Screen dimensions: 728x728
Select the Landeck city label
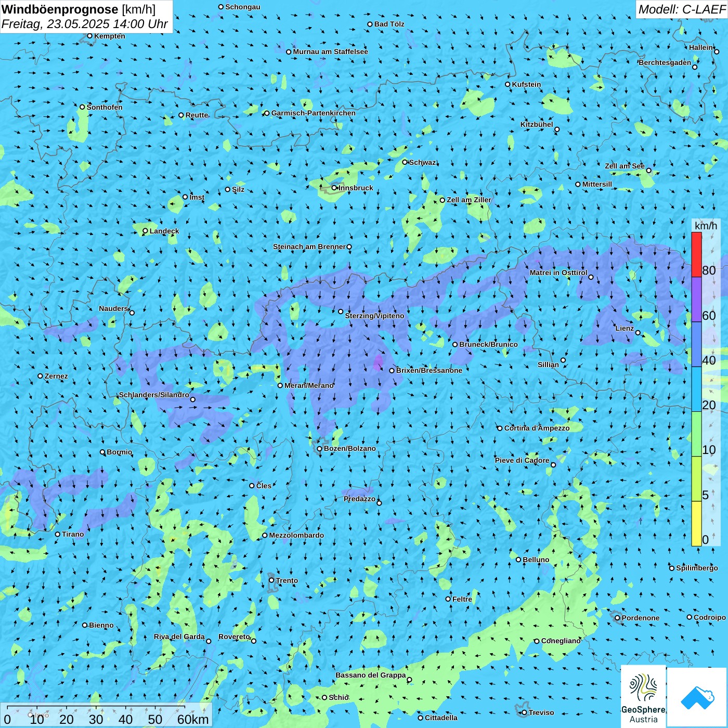(x=164, y=231)
